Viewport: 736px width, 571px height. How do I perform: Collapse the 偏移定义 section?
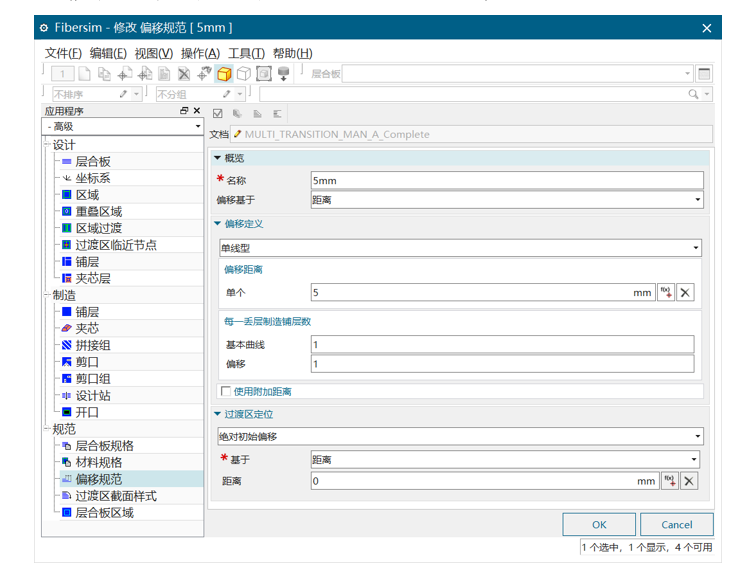point(218,223)
